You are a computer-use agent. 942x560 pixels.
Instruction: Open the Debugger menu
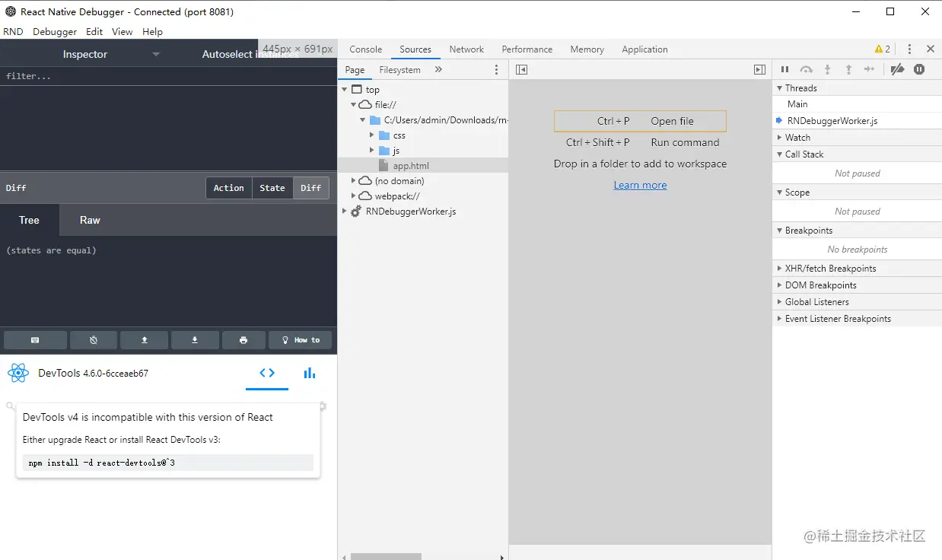pos(55,32)
